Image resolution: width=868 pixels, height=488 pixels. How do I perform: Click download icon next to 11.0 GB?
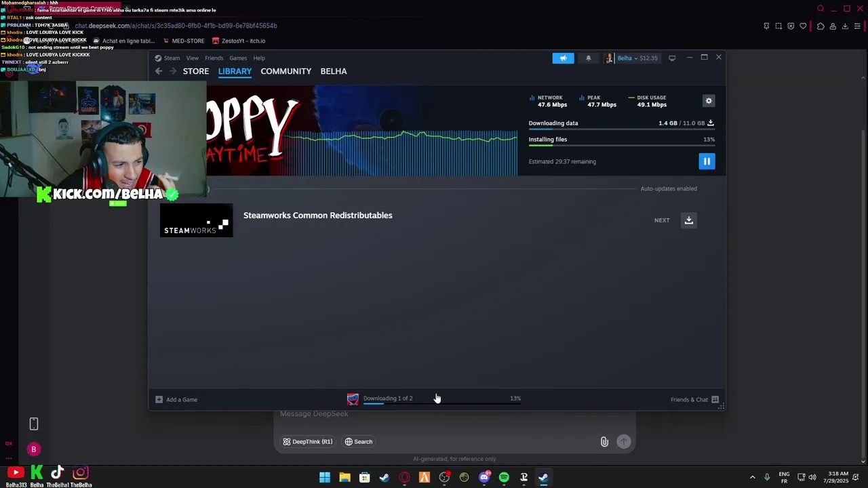point(711,123)
